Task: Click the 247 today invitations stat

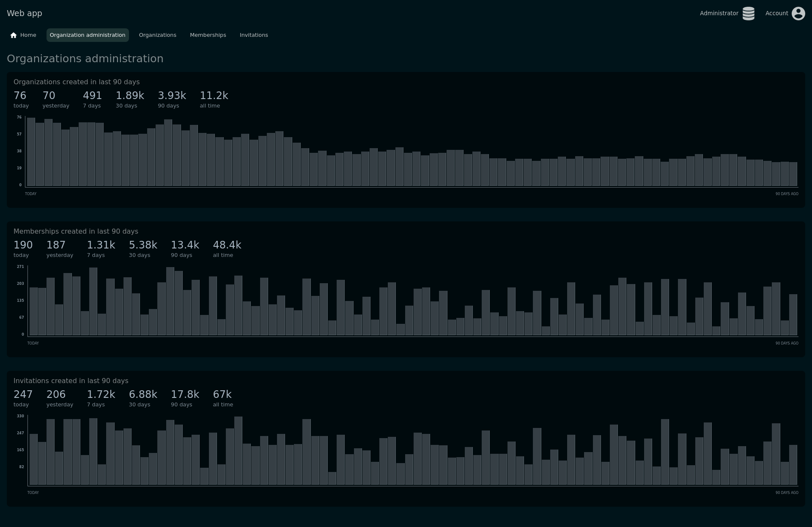Action: click(23, 395)
